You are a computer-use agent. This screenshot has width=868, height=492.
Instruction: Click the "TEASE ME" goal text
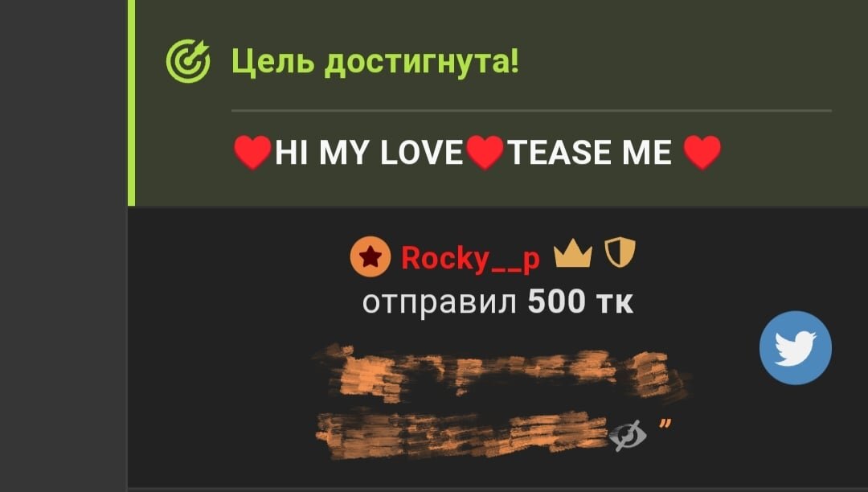tap(590, 153)
